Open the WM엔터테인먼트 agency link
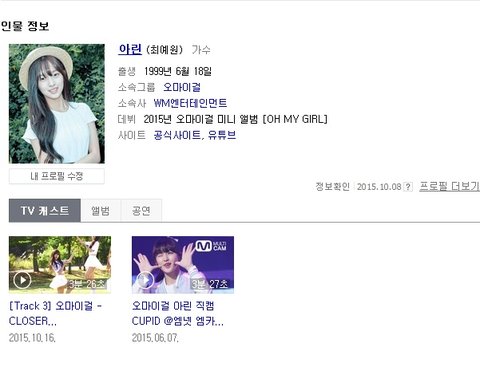 click(x=190, y=103)
